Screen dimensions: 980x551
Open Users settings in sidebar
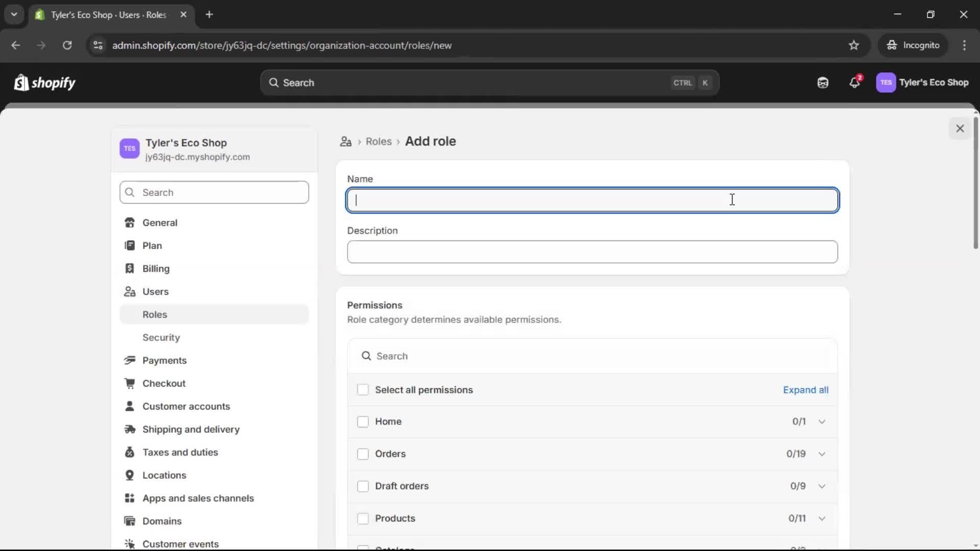coord(155,291)
